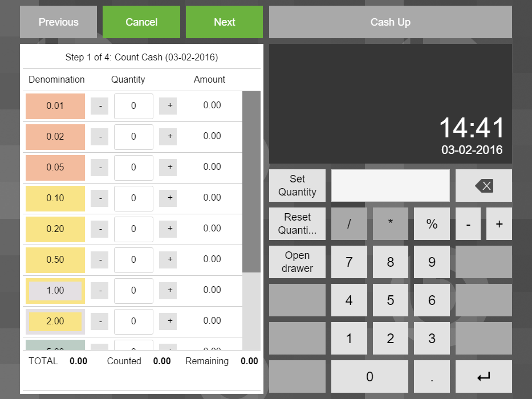Click the quantity field for 0.20
Image resolution: width=532 pixels, height=399 pixels.
tap(133, 229)
